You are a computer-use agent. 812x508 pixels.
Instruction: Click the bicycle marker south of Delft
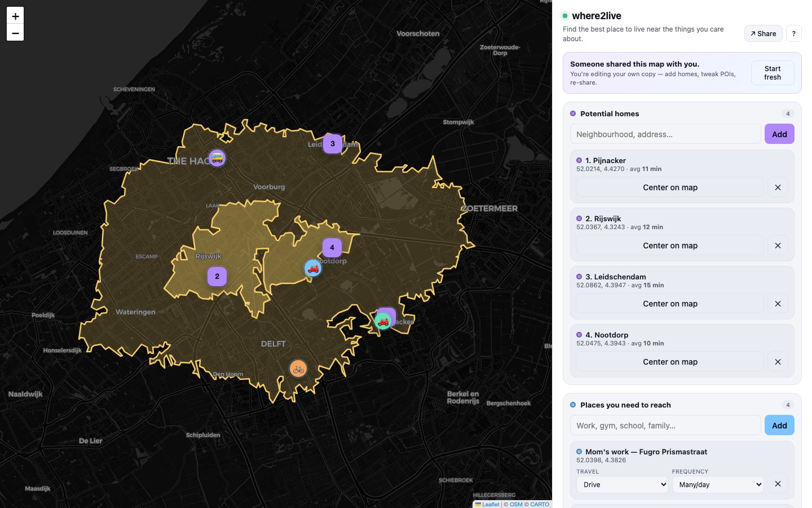coord(298,369)
